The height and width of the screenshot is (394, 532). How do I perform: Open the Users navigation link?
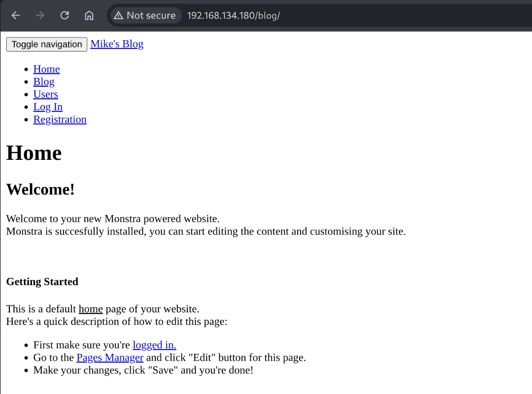click(45, 94)
